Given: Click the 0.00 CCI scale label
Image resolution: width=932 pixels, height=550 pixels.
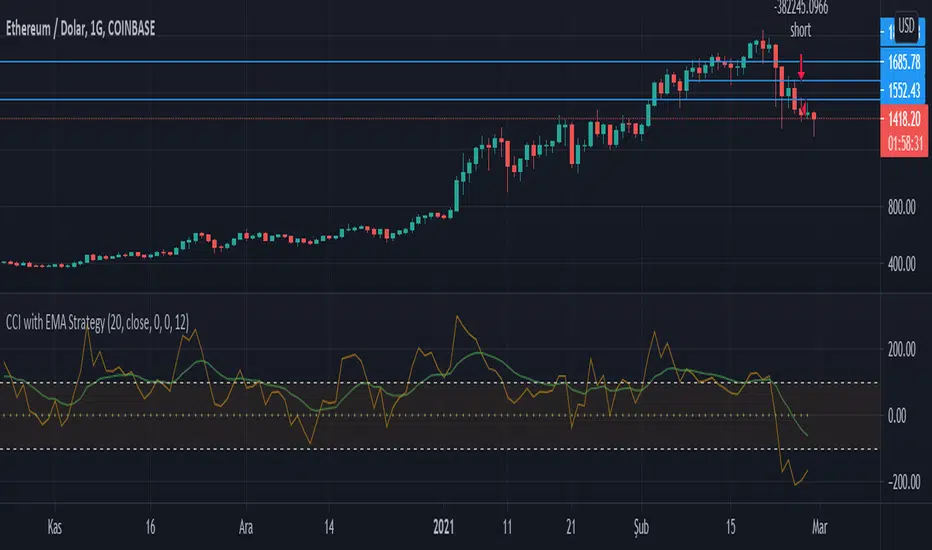Looking at the screenshot, I should [x=897, y=416].
